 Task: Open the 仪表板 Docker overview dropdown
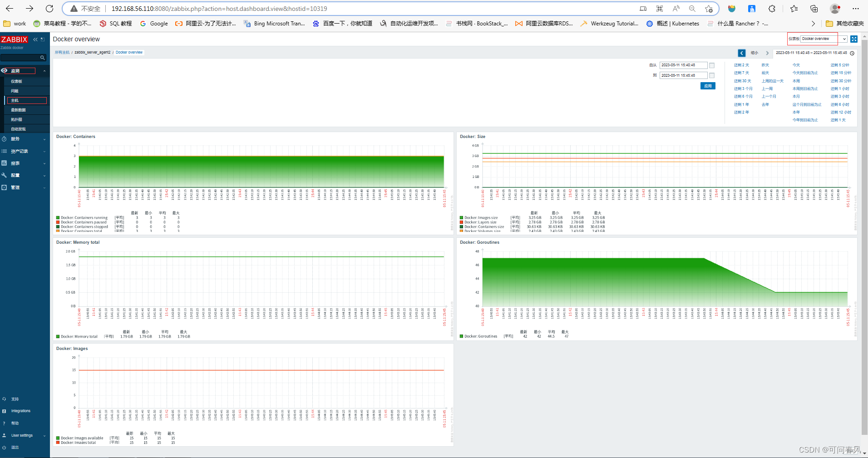(824, 39)
